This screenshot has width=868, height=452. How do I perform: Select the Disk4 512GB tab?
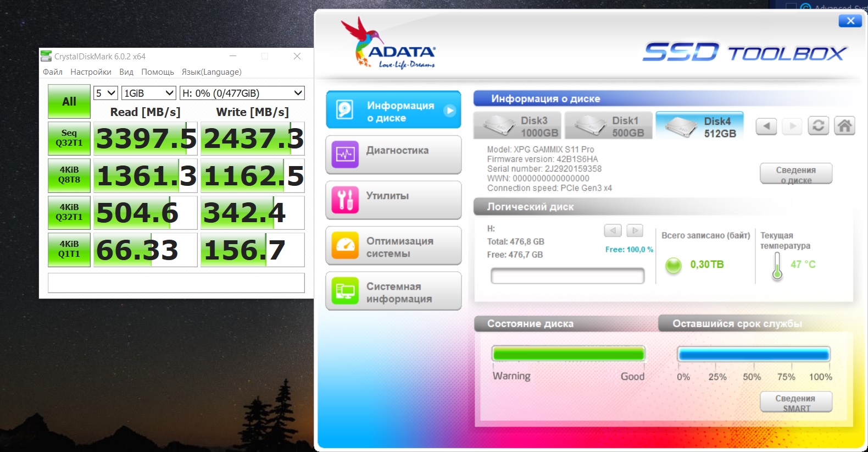click(x=700, y=126)
